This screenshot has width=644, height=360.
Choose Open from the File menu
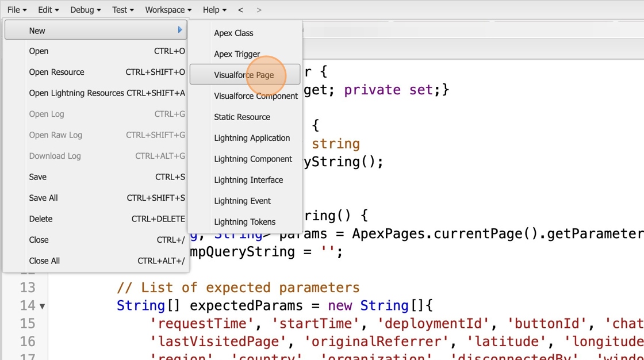95,51
